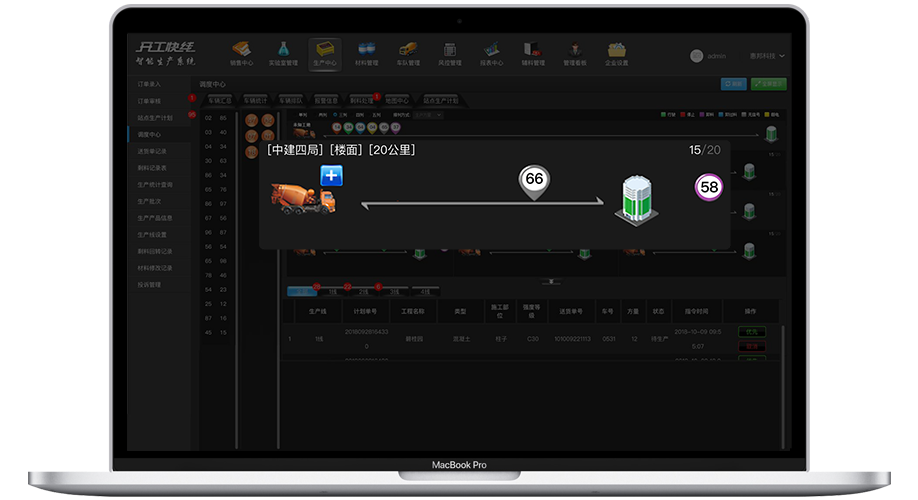Open the 材料管理 module icon

click(366, 53)
